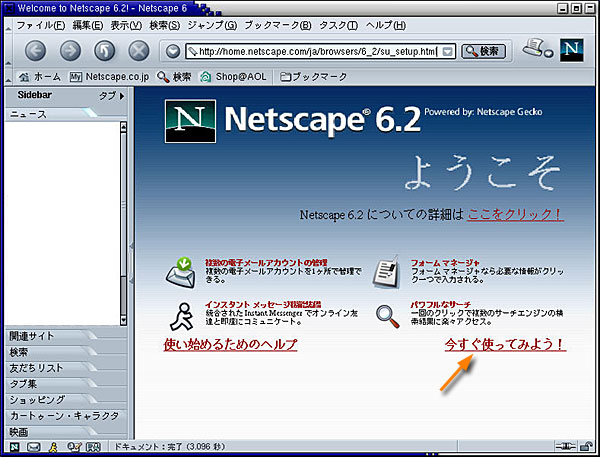Open Mail from status bar icon
This screenshot has width=600, height=457.
pyautogui.click(x=34, y=446)
